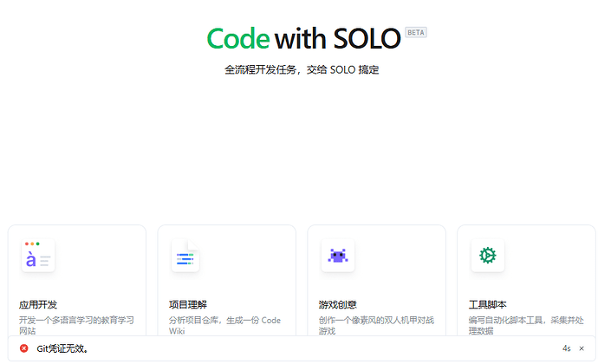Viewport: 598px width, 364px height.
Task: Click the 'Code with SOLO' heading
Action: click(303, 38)
